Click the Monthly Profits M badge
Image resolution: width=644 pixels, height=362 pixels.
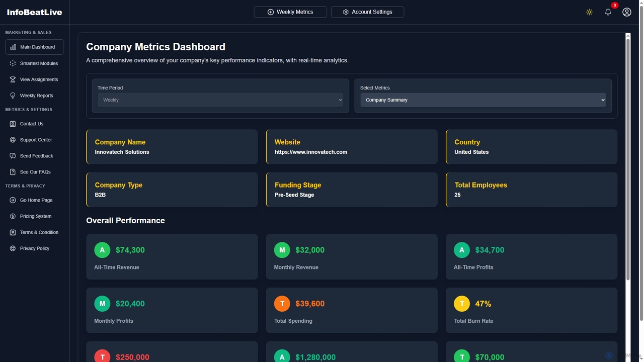pos(102,304)
